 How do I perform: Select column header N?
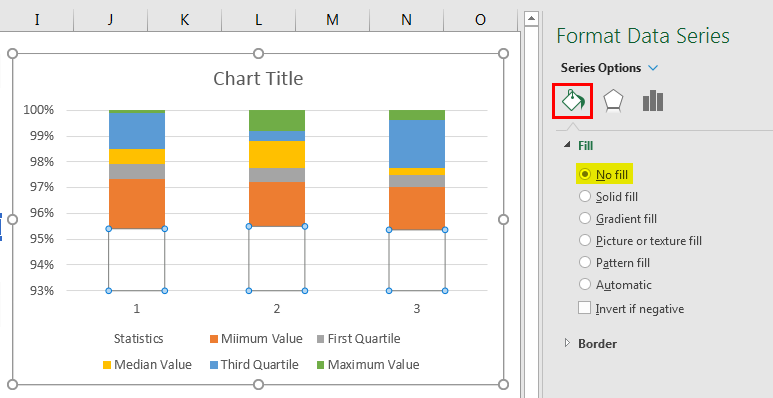(406, 19)
